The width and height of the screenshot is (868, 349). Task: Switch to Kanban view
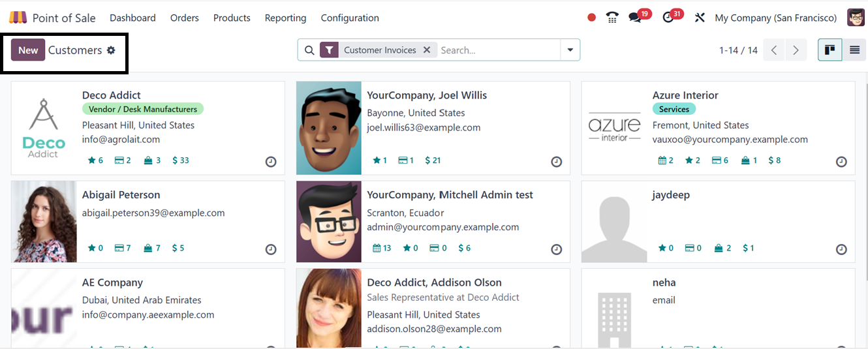[829, 50]
